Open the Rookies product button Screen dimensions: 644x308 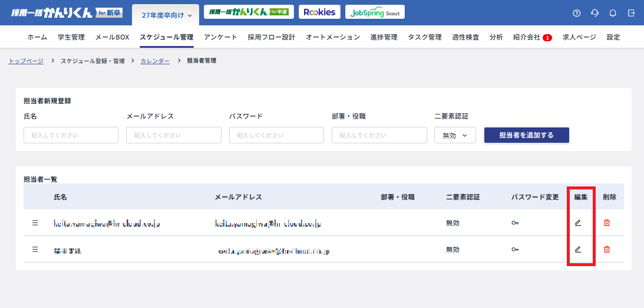pyautogui.click(x=319, y=12)
